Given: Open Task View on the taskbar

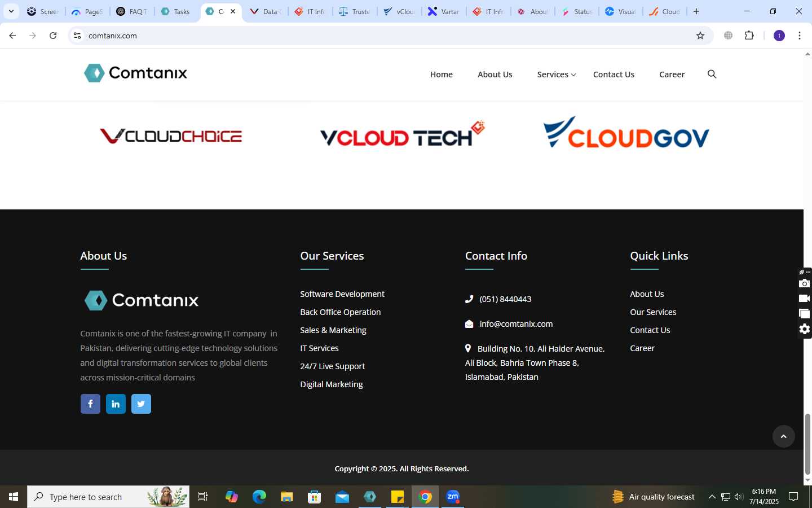Looking at the screenshot, I should (203, 497).
